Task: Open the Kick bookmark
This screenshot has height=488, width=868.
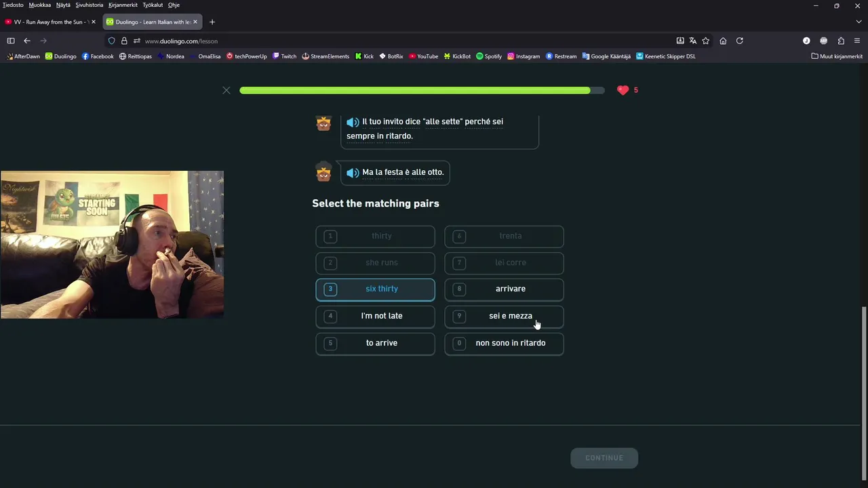Action: [364, 56]
